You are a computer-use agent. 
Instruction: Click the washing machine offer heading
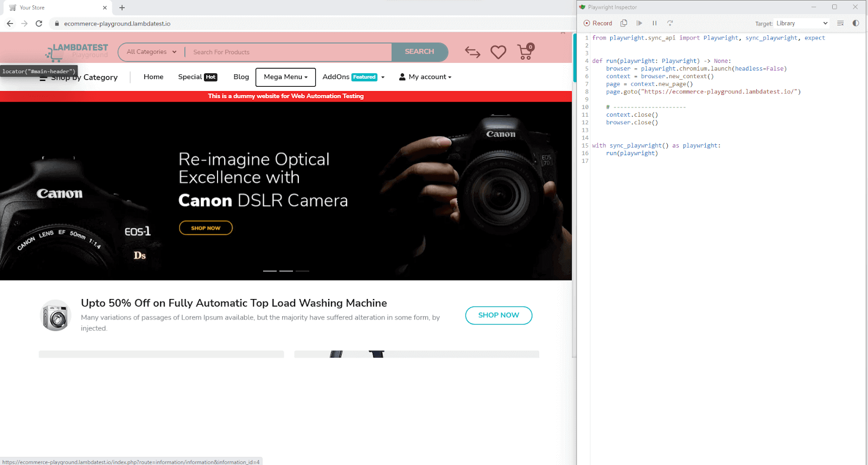(x=234, y=303)
